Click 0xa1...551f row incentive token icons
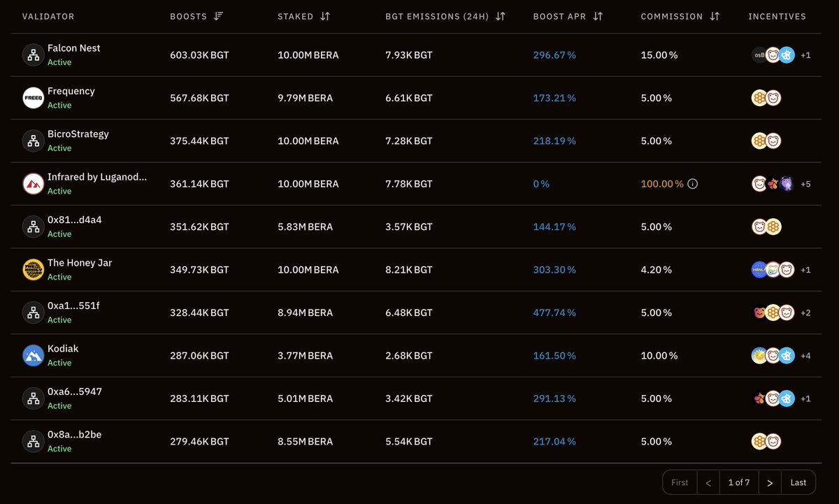Screen dimensions: 839x504 click(773, 312)
